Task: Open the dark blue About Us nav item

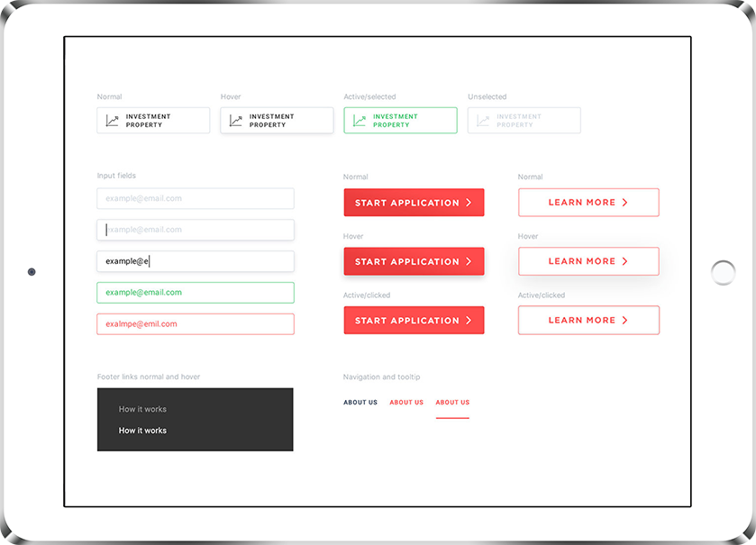Action: click(x=360, y=403)
